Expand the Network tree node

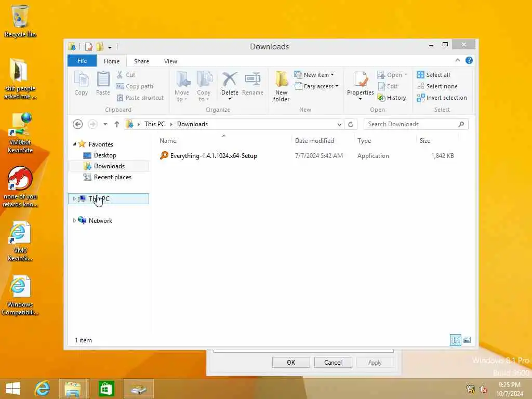click(x=74, y=220)
